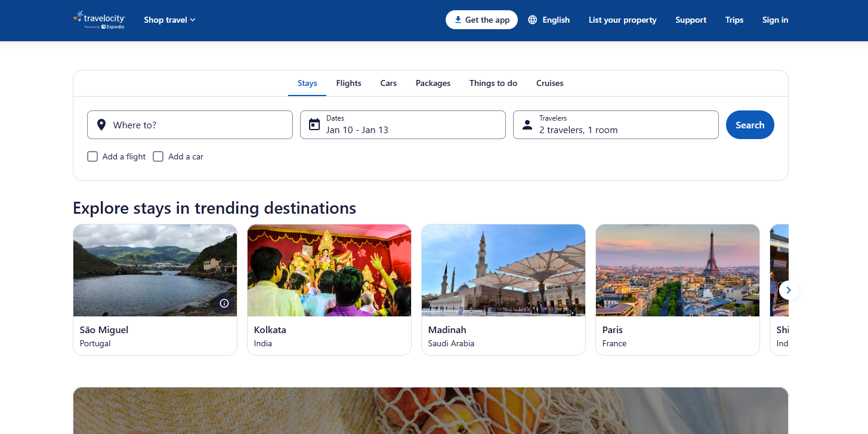Screen dimensions: 868x434
Task: Select the Cruises tab
Action: (549, 83)
